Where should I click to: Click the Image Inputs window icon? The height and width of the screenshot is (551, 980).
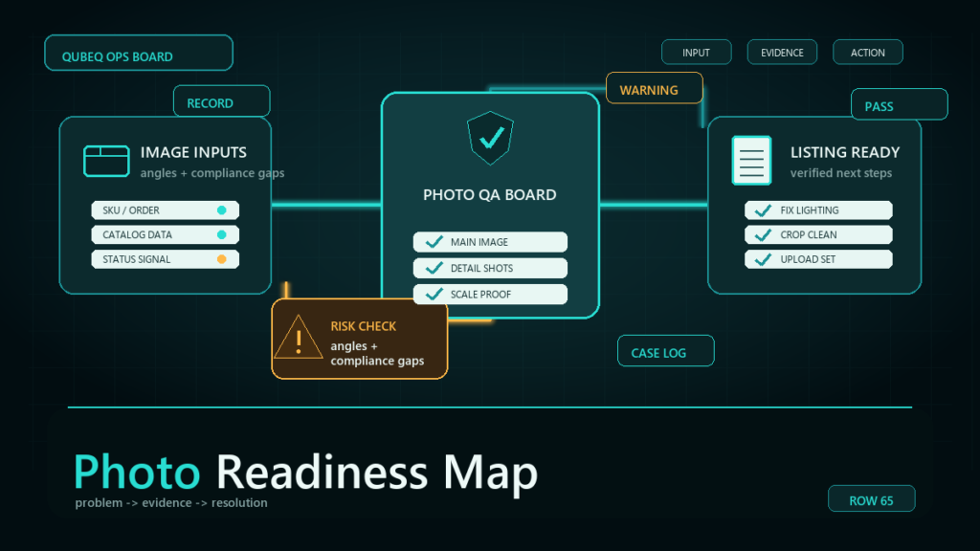[x=106, y=161]
